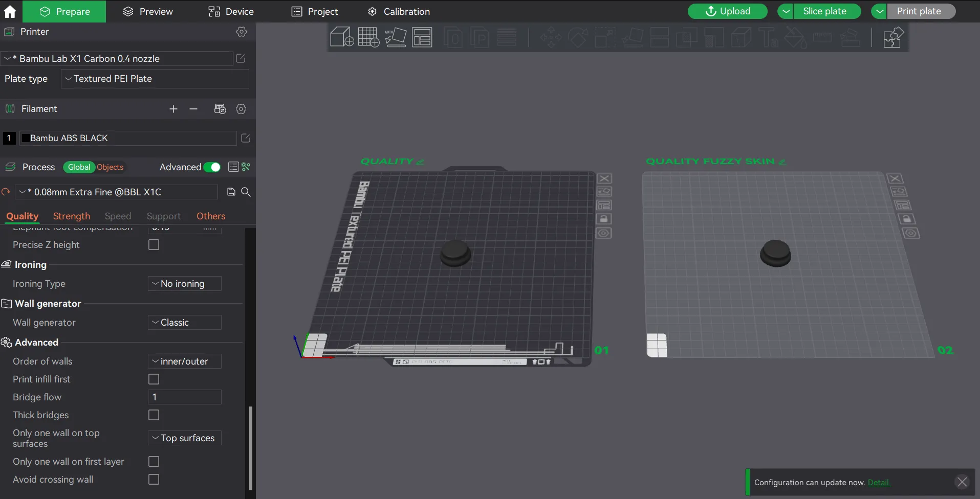Switch the process scope to Objects
The image size is (980, 499).
[x=110, y=167]
